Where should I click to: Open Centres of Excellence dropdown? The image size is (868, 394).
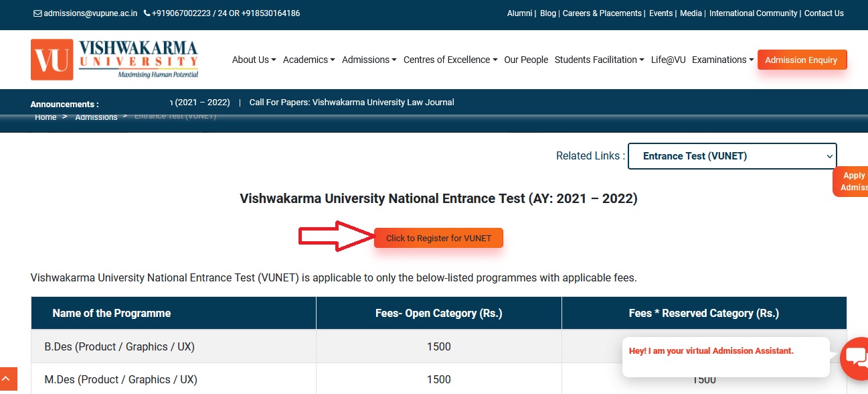point(450,60)
